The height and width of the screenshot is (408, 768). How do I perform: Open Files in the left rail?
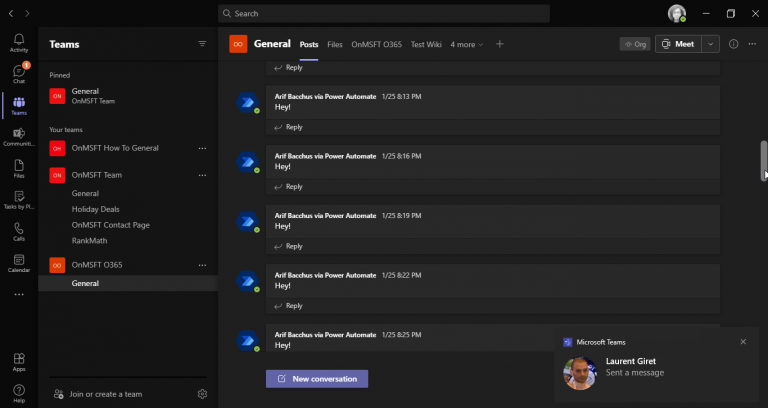19,168
